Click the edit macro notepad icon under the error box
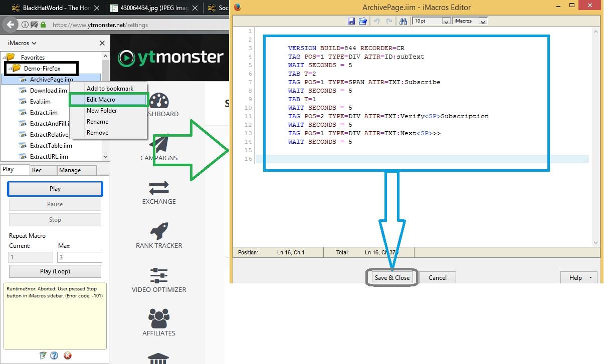This screenshot has height=364, width=604. click(x=43, y=355)
